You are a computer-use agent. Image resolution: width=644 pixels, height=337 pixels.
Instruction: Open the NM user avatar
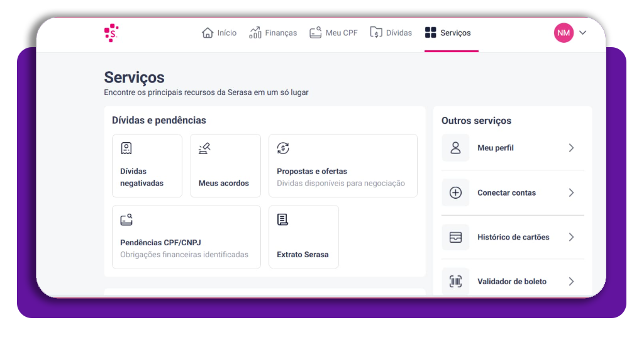pos(563,33)
